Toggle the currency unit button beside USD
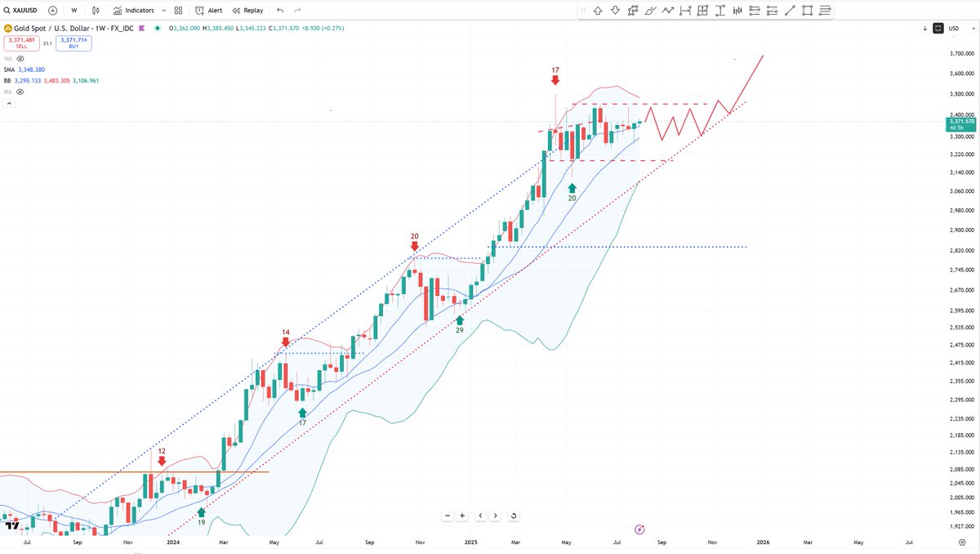 pos(938,28)
